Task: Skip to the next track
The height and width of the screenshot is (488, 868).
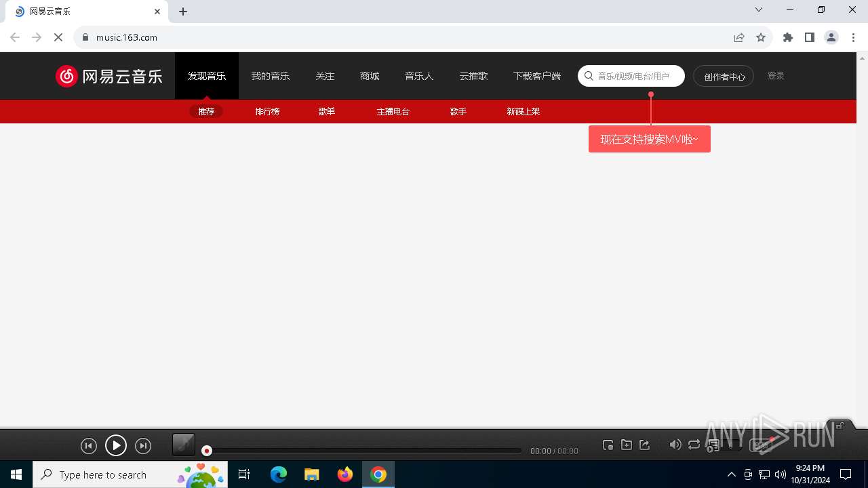Action: tap(143, 445)
